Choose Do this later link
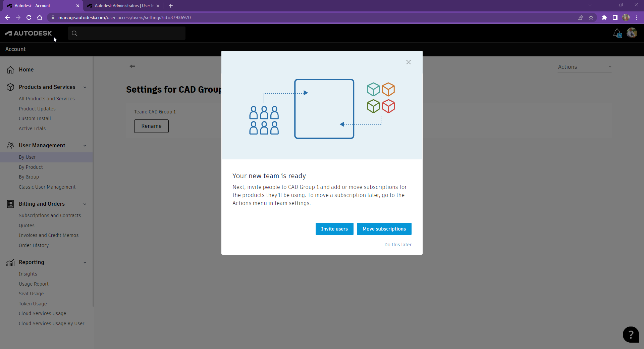The image size is (644, 349). (x=398, y=245)
